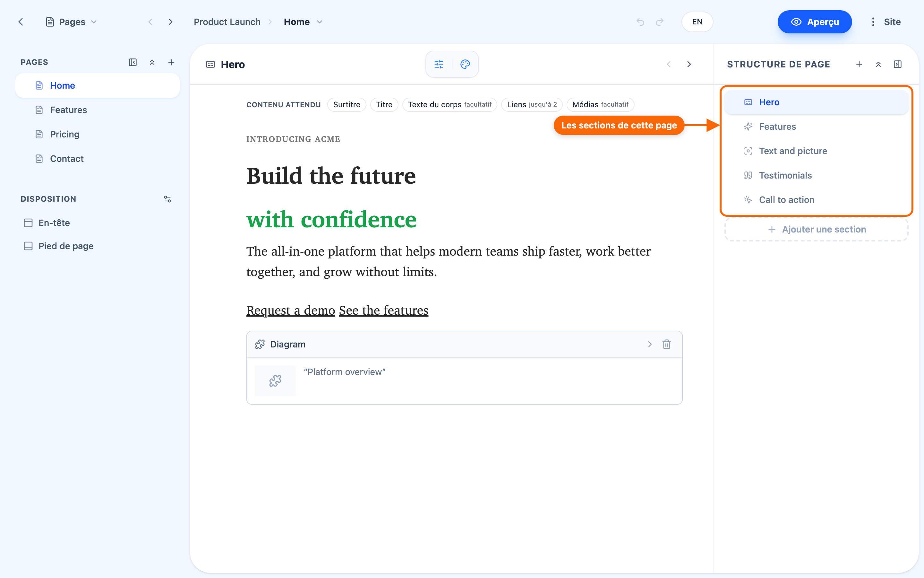
Task: Switch to the section settings sliders tab
Action: click(439, 64)
